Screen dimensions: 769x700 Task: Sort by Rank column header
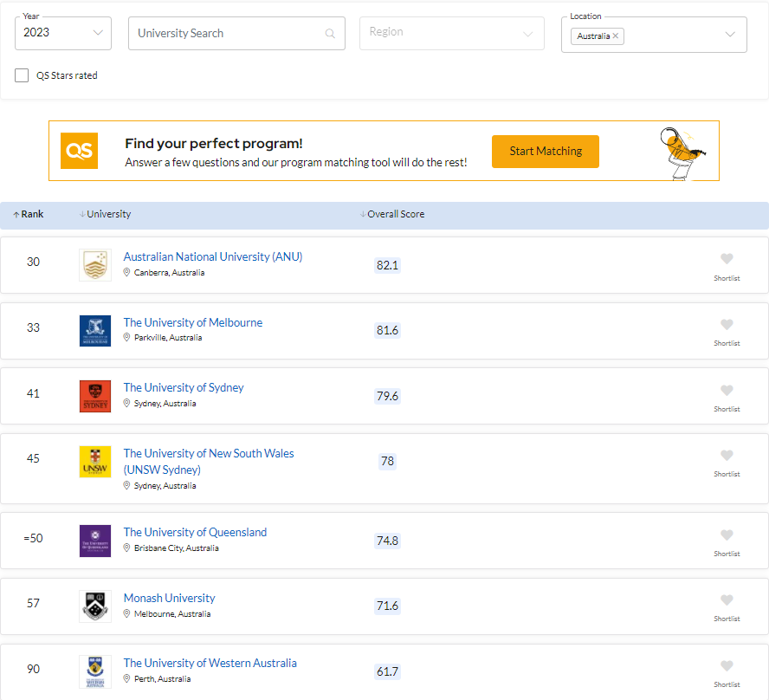pos(29,214)
